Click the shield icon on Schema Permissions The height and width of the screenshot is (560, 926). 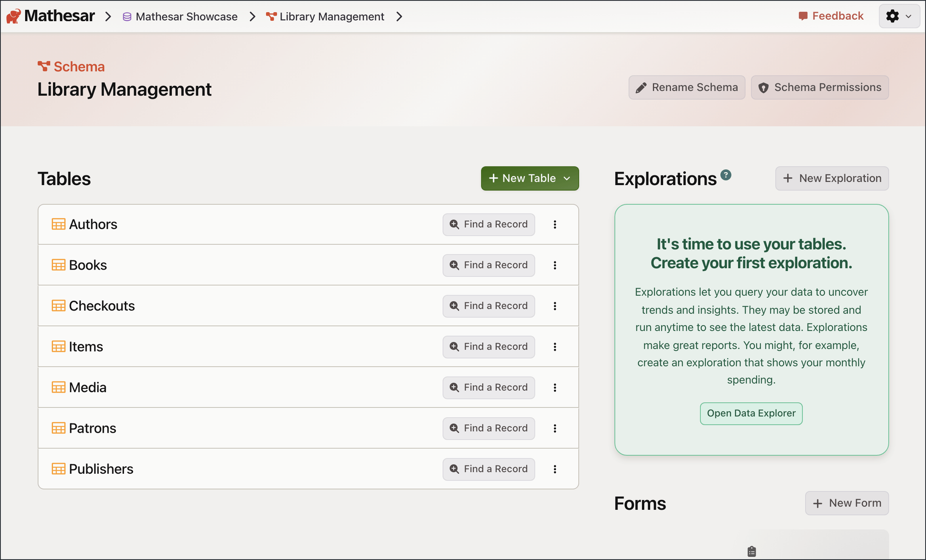click(x=763, y=88)
